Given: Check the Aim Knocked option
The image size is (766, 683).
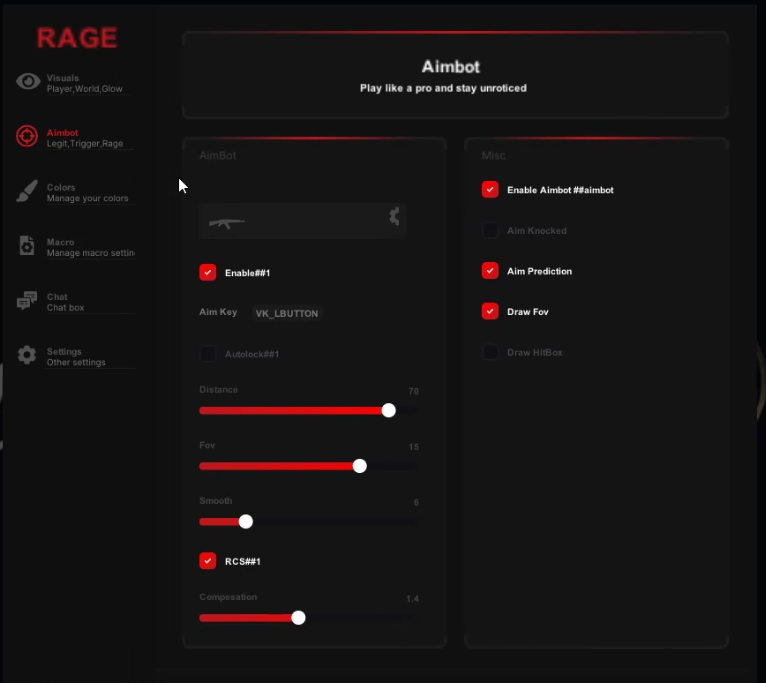Looking at the screenshot, I should click(x=490, y=231).
